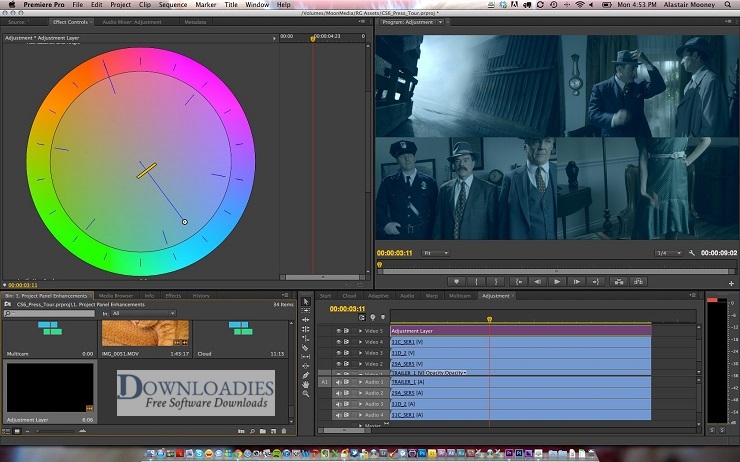The height and width of the screenshot is (462, 740).
Task: Click the Extract button in Program monitor
Action: tap(638, 282)
